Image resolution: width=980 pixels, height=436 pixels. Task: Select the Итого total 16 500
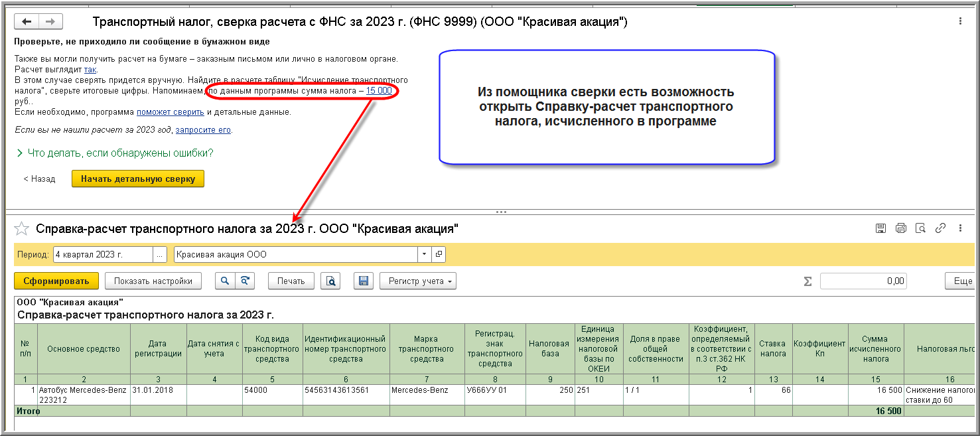click(875, 411)
